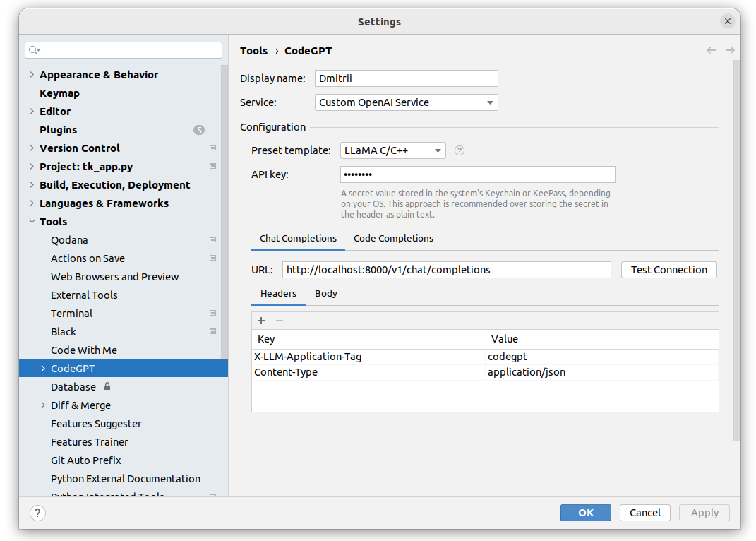
Task: Click the preset template help question icon
Action: click(460, 150)
